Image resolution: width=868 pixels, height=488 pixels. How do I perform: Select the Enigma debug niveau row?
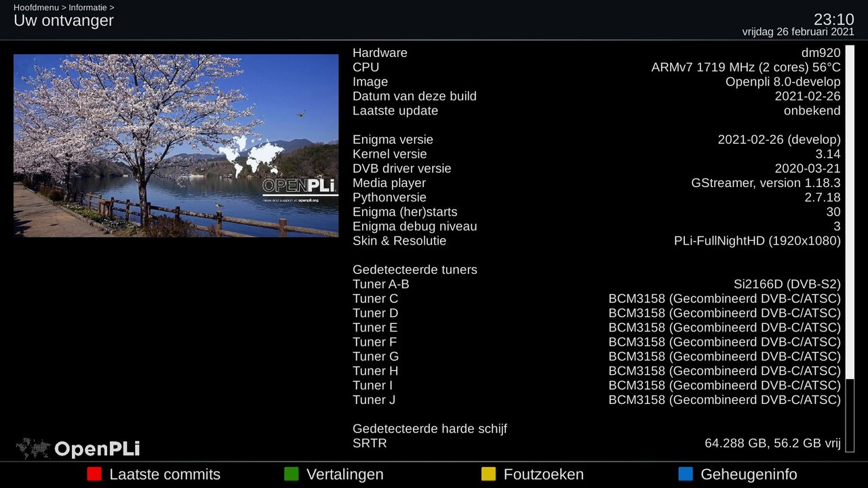(596, 226)
